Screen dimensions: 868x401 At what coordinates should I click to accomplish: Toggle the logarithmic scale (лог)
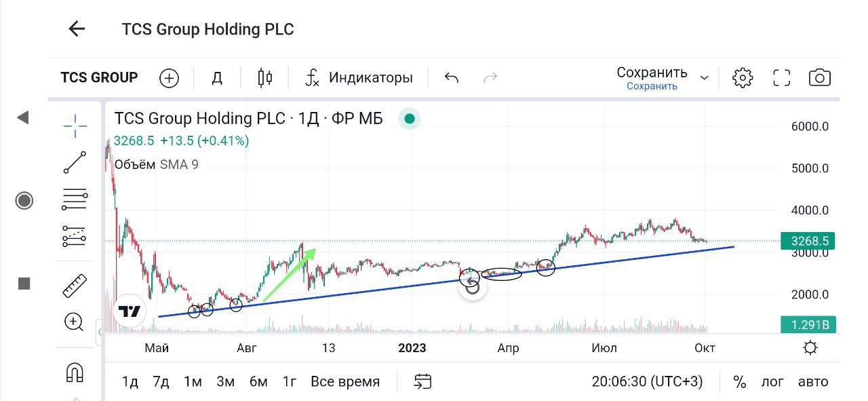772,381
